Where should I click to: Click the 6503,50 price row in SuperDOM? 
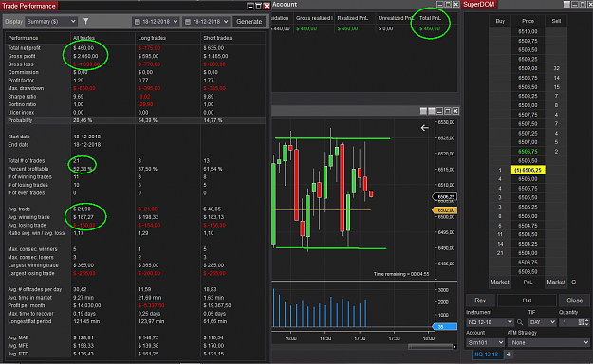[528, 271]
